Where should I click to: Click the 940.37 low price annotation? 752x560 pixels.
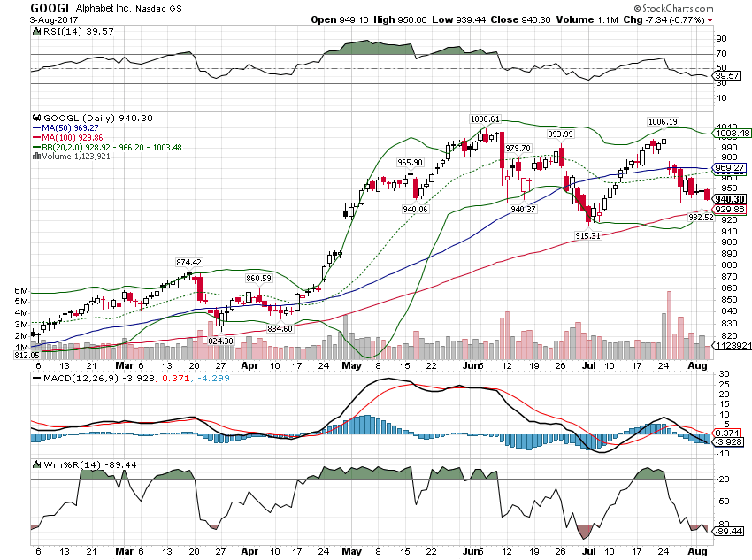pos(523,210)
